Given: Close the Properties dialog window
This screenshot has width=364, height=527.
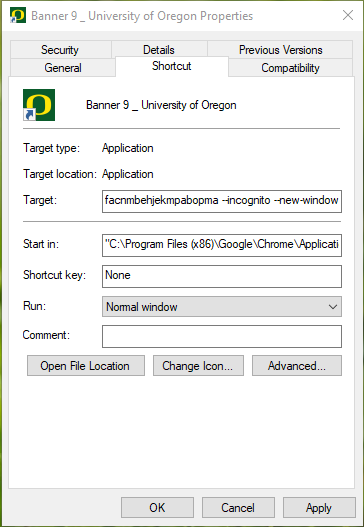Looking at the screenshot, I should [x=348, y=15].
